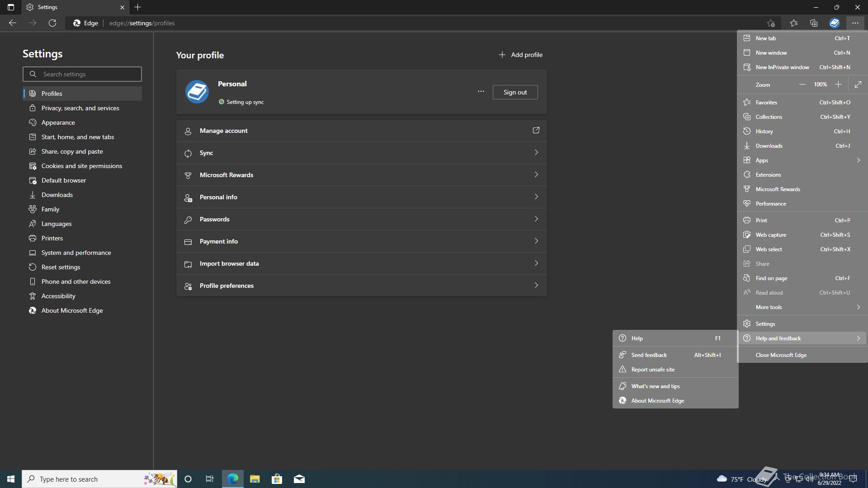This screenshot has width=868, height=488.
Task: Click the address bar URL
Action: 142,23
